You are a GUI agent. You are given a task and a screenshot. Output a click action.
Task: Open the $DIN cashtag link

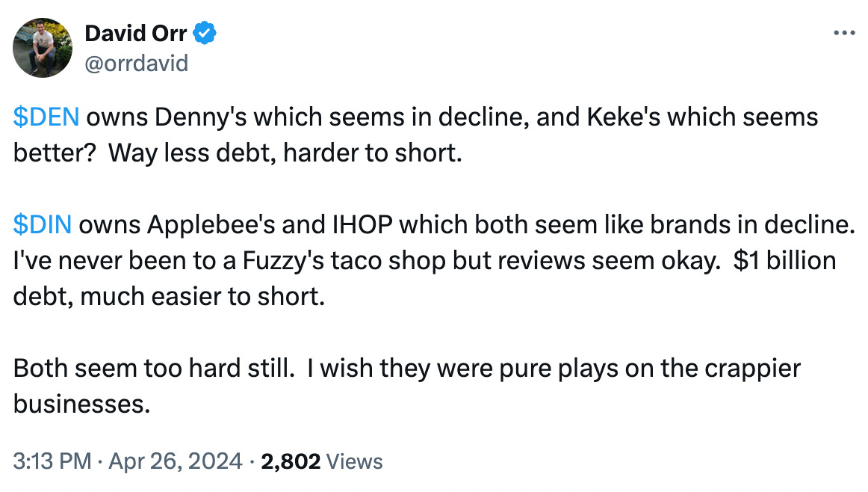(43, 224)
